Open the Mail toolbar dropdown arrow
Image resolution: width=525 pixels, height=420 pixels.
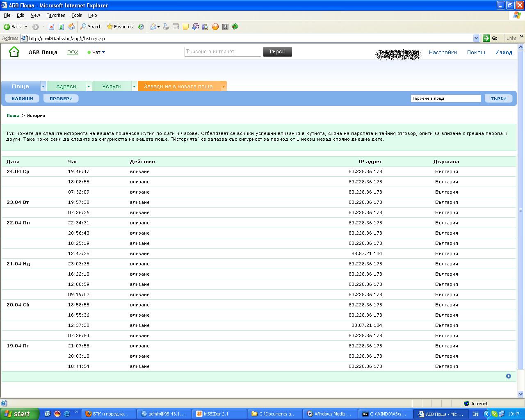[158, 27]
